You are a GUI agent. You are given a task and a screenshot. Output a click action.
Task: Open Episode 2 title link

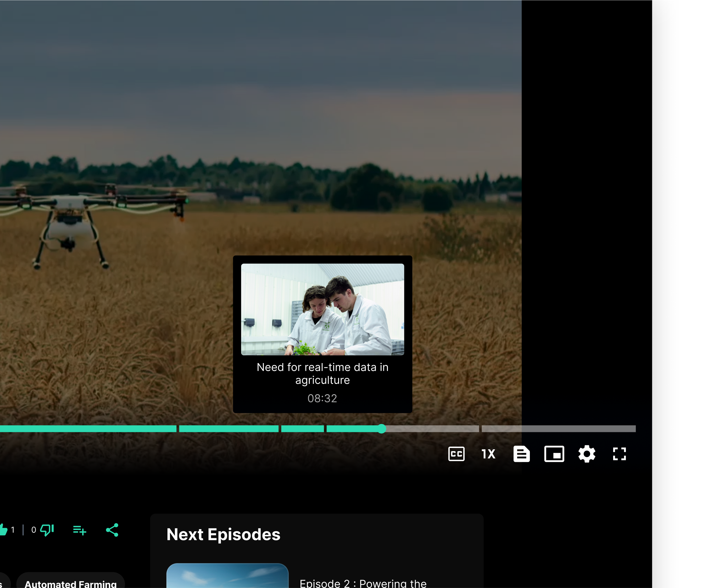pyautogui.click(x=363, y=583)
